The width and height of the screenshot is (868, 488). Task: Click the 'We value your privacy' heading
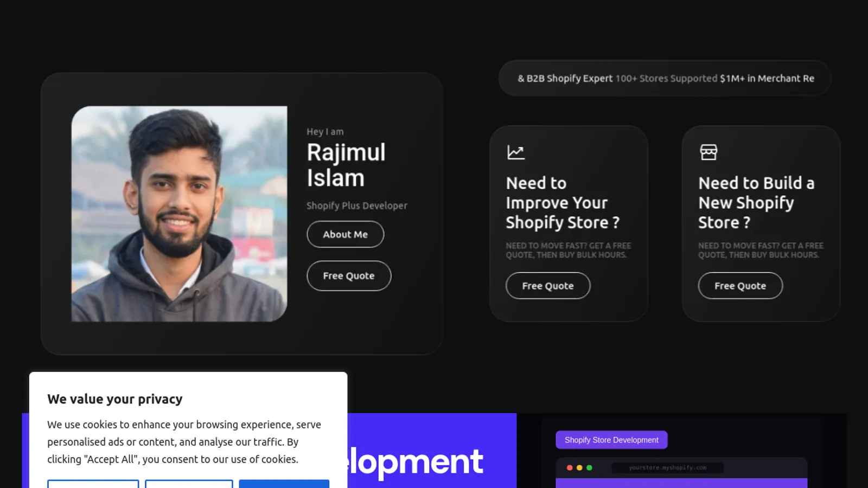coord(115,399)
